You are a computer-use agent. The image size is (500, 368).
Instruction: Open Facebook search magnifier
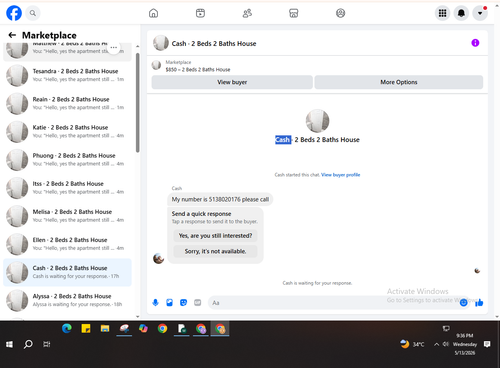pyautogui.click(x=33, y=13)
